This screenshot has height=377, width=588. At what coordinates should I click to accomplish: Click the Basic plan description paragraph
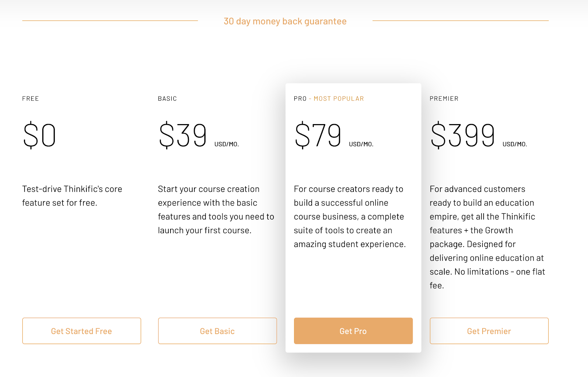216,210
